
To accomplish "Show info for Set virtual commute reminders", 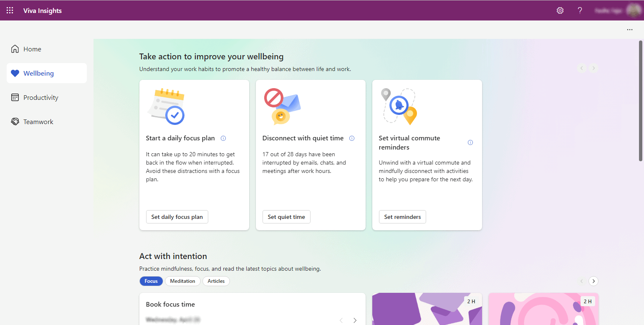I will pyautogui.click(x=470, y=142).
